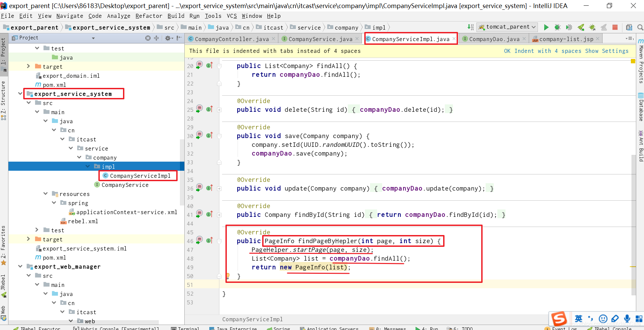Switch to company-list.jsp tab
Viewport: 644px width, 330px height.
[566, 39]
